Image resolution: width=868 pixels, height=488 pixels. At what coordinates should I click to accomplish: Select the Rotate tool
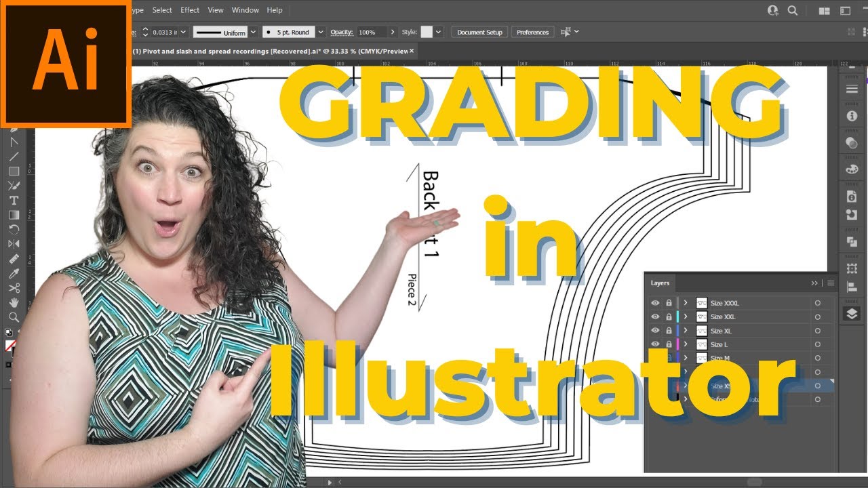click(x=14, y=230)
